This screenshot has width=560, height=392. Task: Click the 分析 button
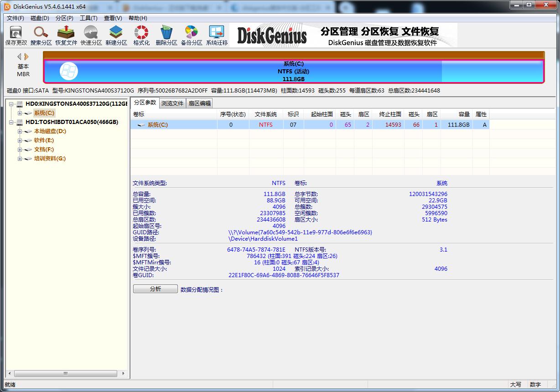(156, 289)
